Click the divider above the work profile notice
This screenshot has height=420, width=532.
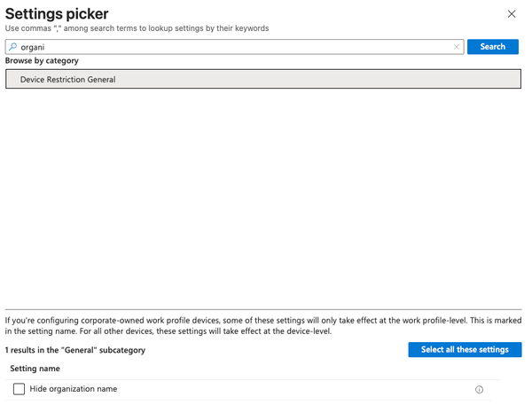pyautogui.click(x=263, y=309)
